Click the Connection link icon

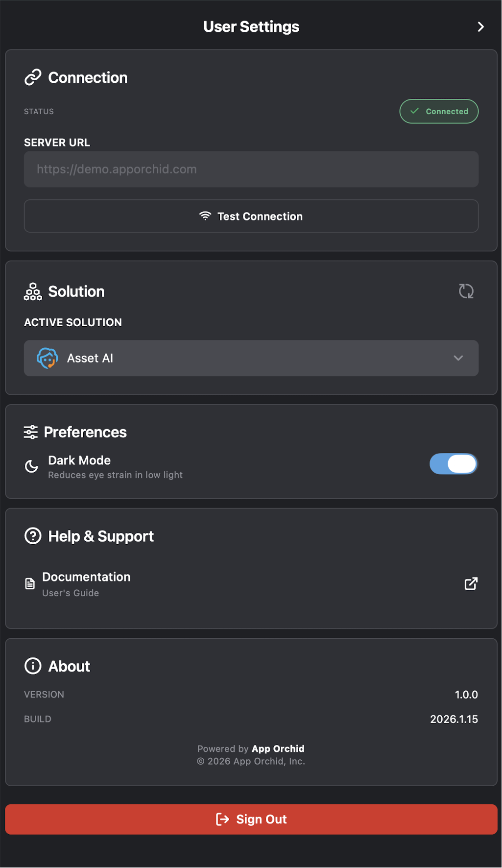(32, 77)
